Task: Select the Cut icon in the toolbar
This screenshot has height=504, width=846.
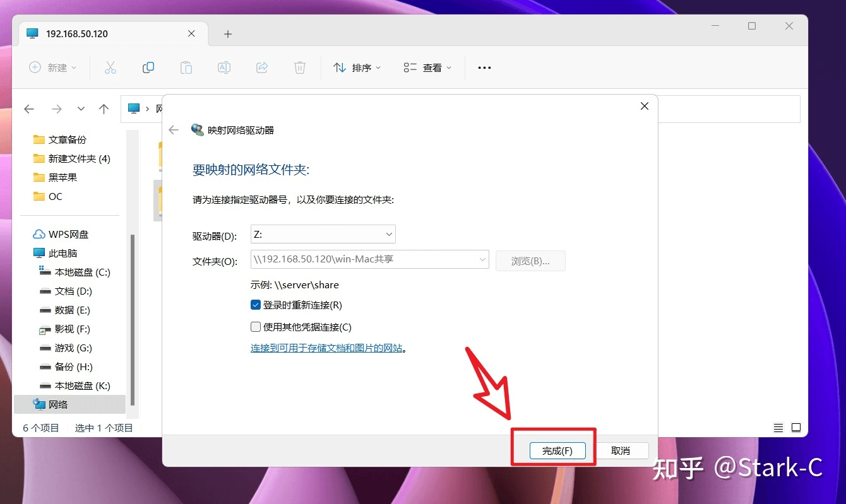Action: click(110, 67)
